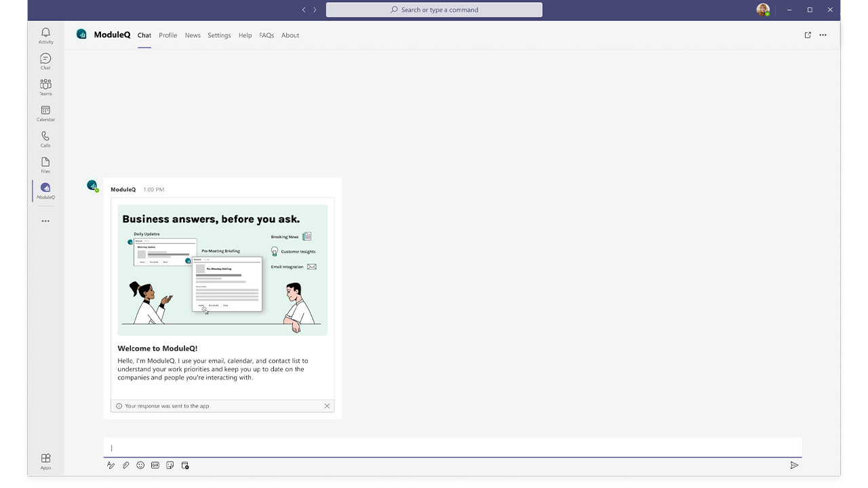This screenshot has height=488, width=868.
Task: Open the Calendar app
Action: click(45, 113)
